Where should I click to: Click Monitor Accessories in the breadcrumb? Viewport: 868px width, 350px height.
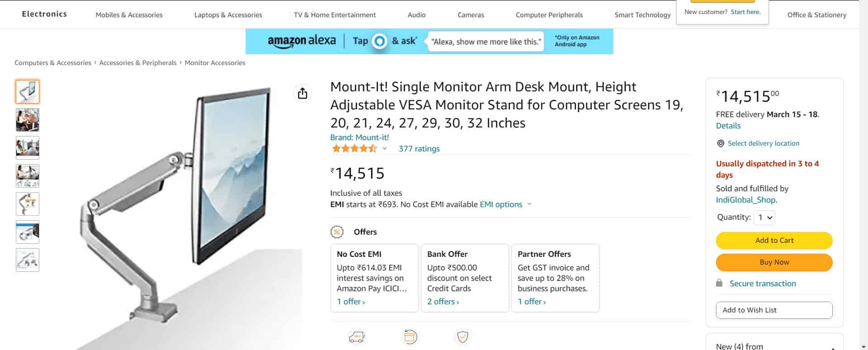[x=215, y=62]
